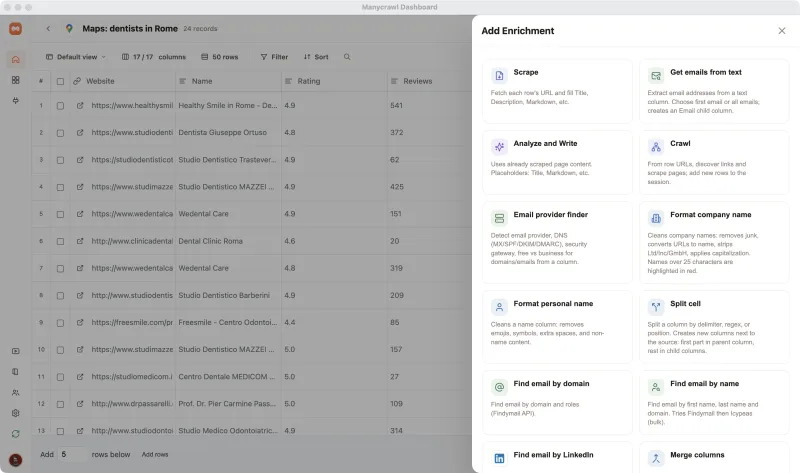Open the Sort options
The width and height of the screenshot is (800, 473).
316,57
